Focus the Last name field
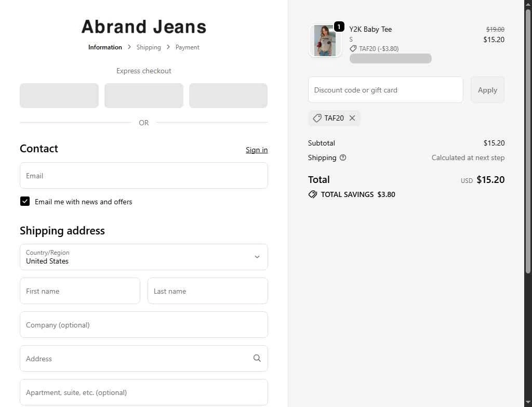532x407 pixels. click(208, 291)
